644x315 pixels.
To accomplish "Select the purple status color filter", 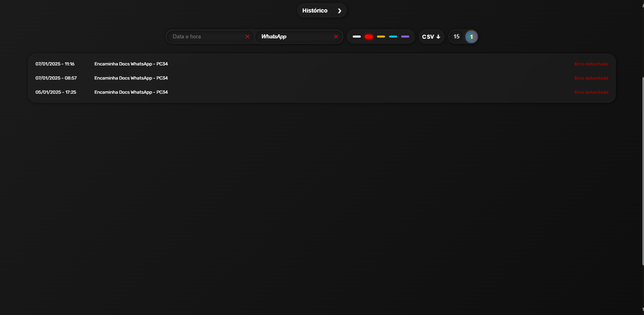I will click(405, 37).
